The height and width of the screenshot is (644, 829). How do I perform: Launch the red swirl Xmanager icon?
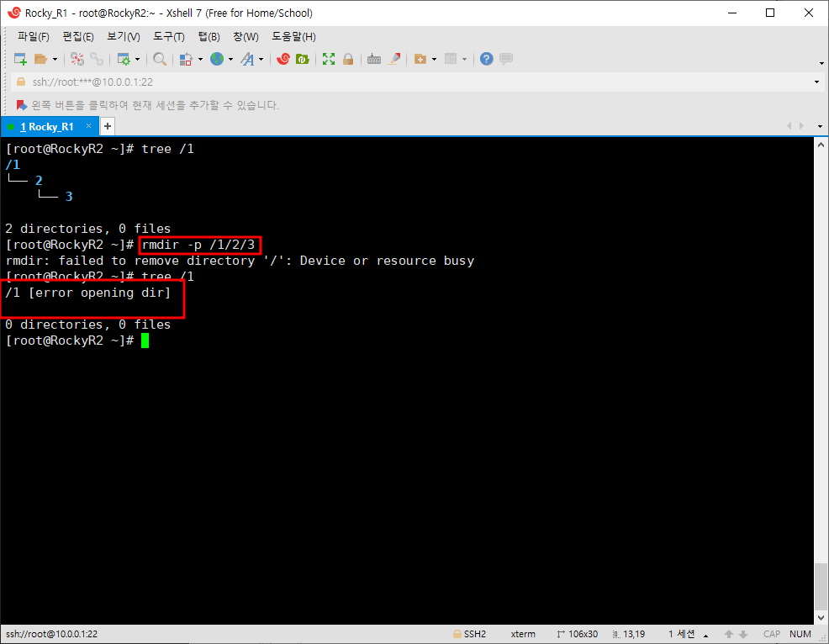click(x=283, y=59)
